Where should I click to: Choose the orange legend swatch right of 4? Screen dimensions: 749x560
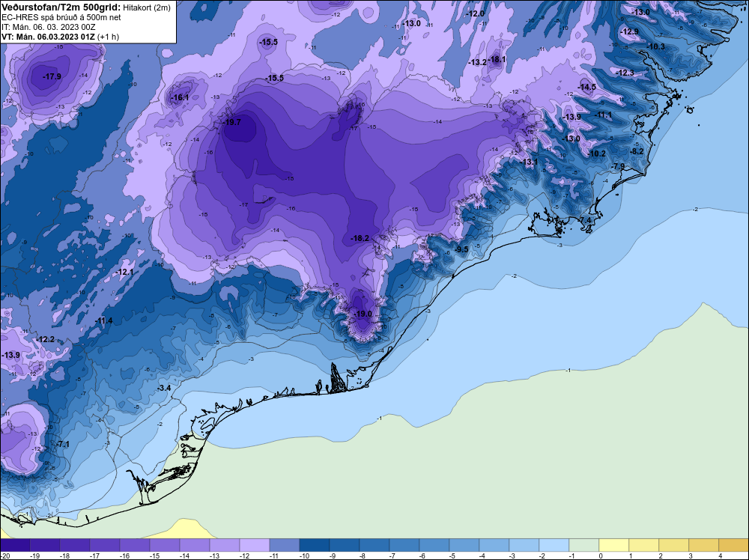(734, 545)
